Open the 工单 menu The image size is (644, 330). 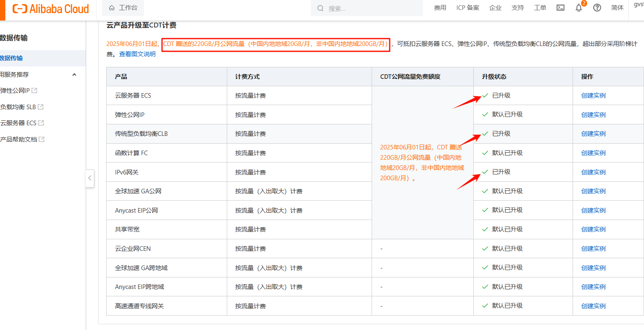click(540, 8)
